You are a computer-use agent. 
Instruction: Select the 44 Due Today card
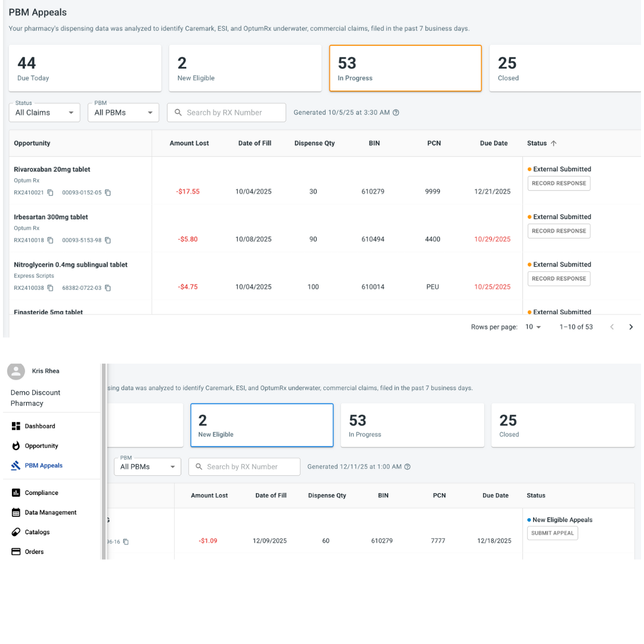click(85, 69)
